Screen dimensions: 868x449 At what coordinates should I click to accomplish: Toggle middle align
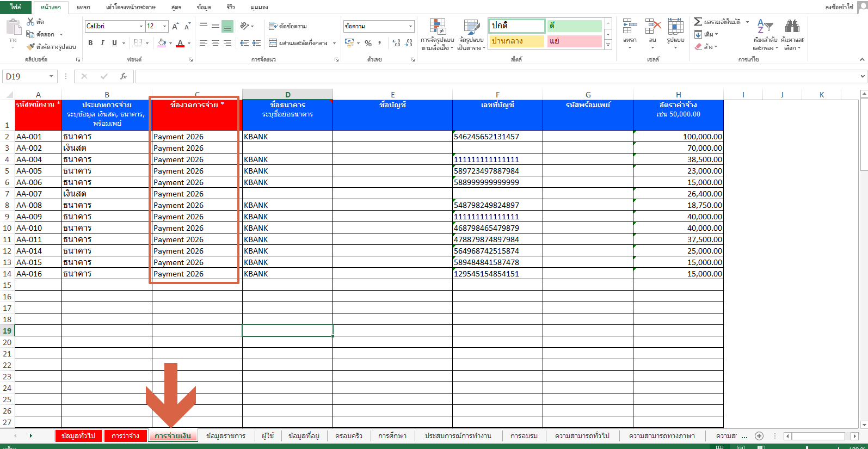pyautogui.click(x=216, y=26)
